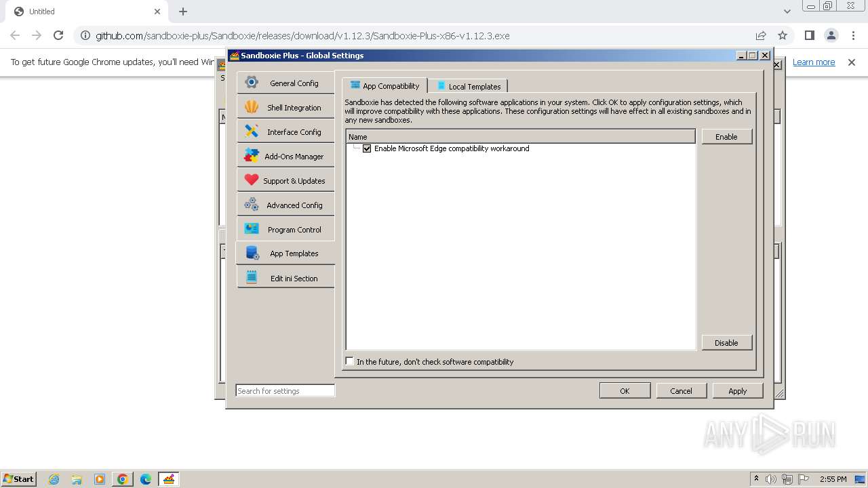The width and height of the screenshot is (868, 488).
Task: Check don't check software compatibility option
Action: (350, 361)
